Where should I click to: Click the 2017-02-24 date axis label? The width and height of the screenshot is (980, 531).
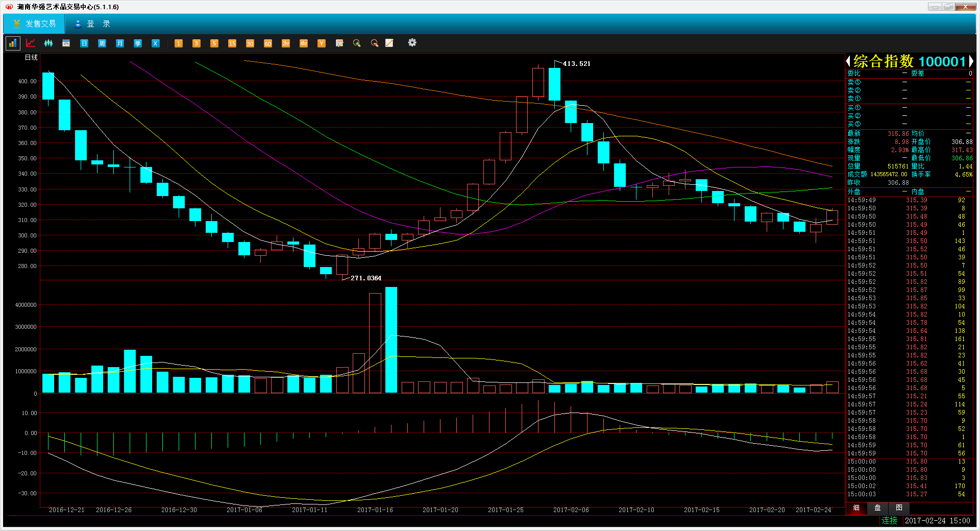[814, 510]
